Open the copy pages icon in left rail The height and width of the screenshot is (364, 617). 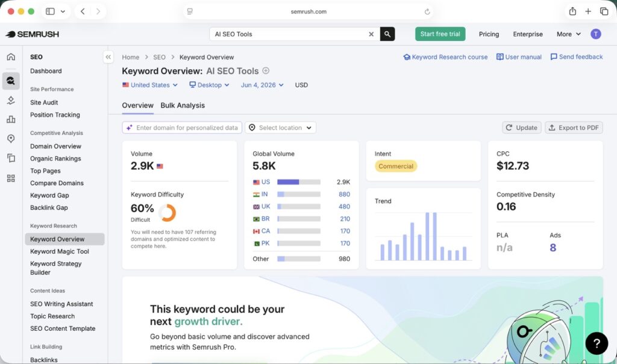[11, 158]
